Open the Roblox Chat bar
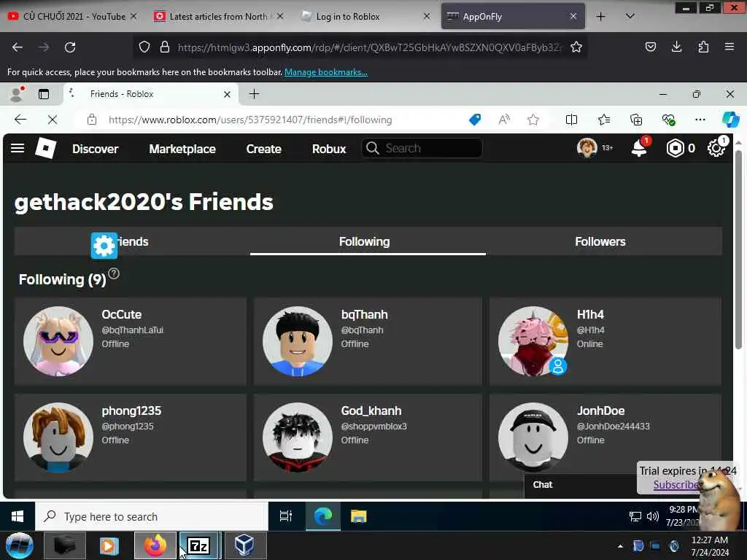 coord(580,485)
